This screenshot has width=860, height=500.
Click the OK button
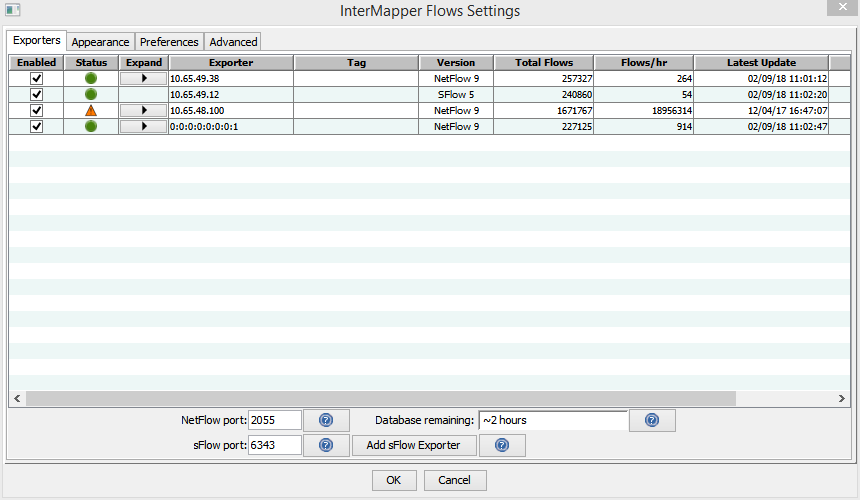coord(394,480)
